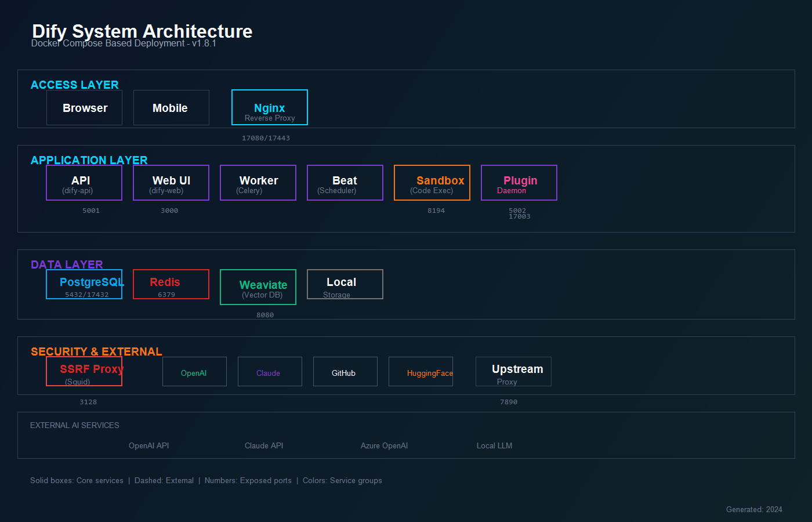Select the Worker (Celery) node
The width and height of the screenshot is (812, 522).
258,182
